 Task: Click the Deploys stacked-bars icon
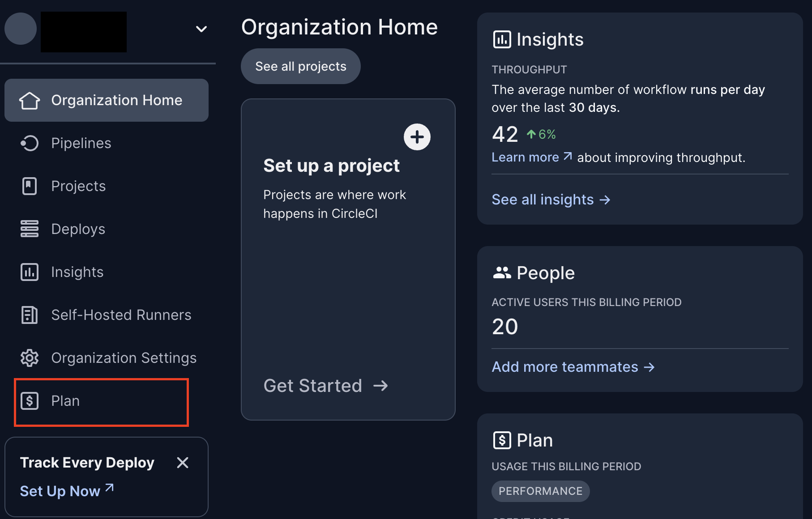30,229
